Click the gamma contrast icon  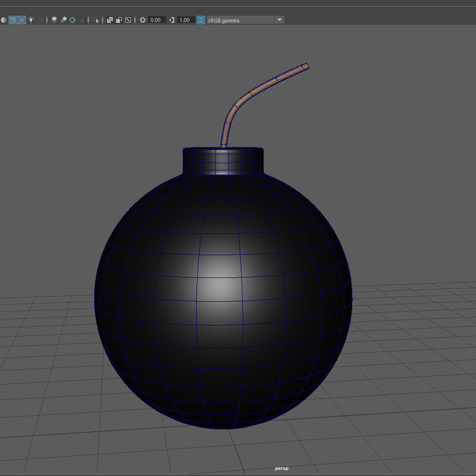point(172,20)
